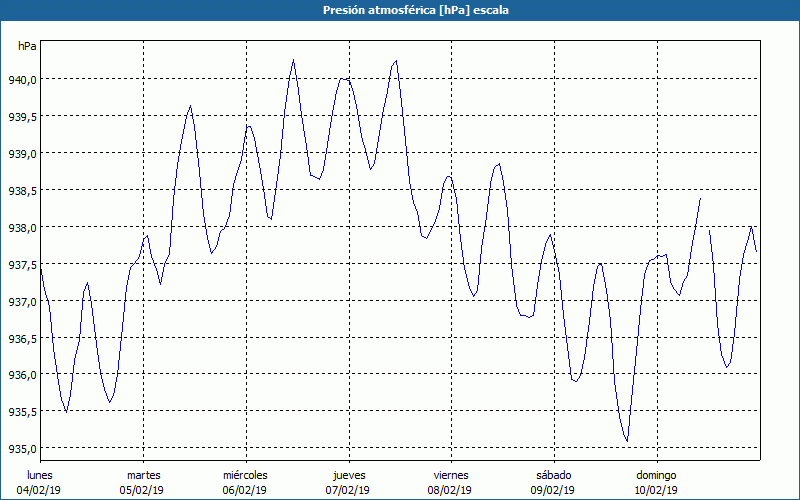Select the 938,0 y-axis value

(x=22, y=227)
